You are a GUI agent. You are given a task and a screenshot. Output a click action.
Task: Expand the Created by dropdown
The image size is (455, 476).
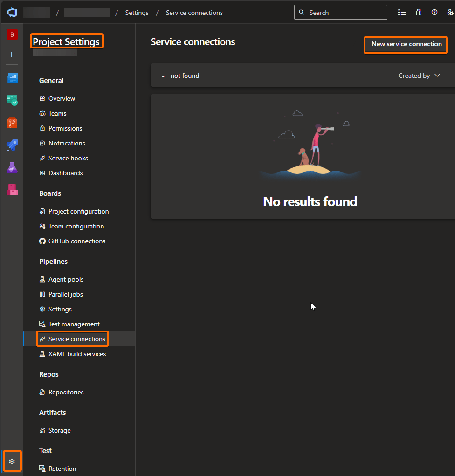[x=419, y=76]
